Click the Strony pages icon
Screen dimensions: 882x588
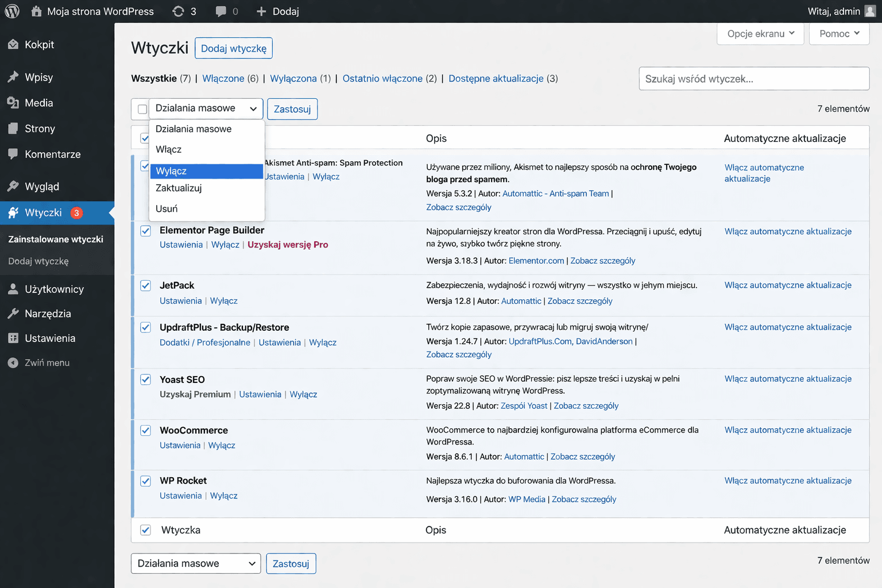pyautogui.click(x=13, y=129)
